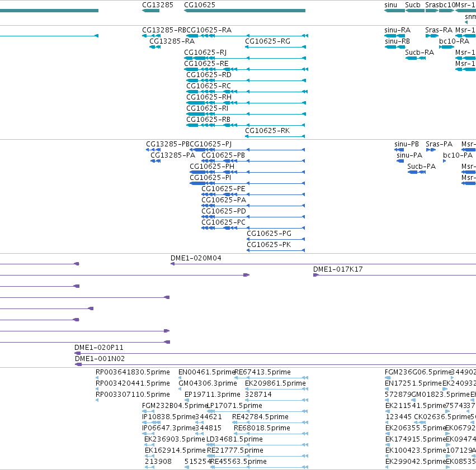Viewport: 476px width, 470px height.
Task: Select EST RP003641830.5prime
Action: point(133,372)
